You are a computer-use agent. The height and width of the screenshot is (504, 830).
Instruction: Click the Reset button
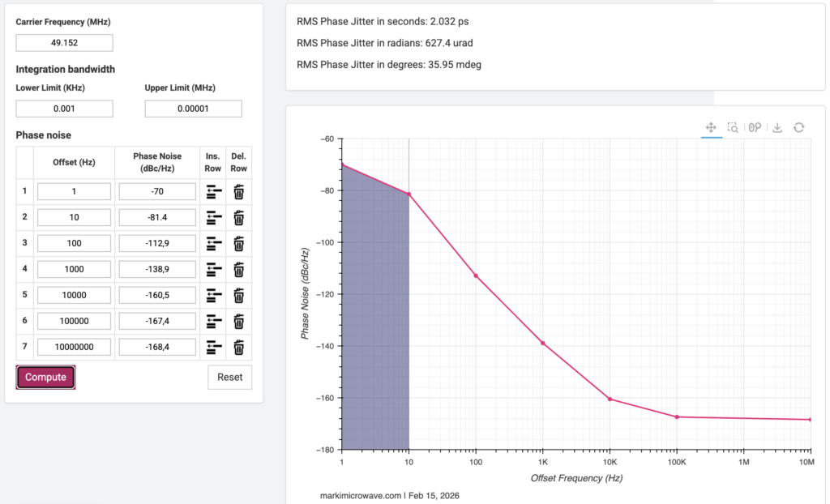(229, 377)
